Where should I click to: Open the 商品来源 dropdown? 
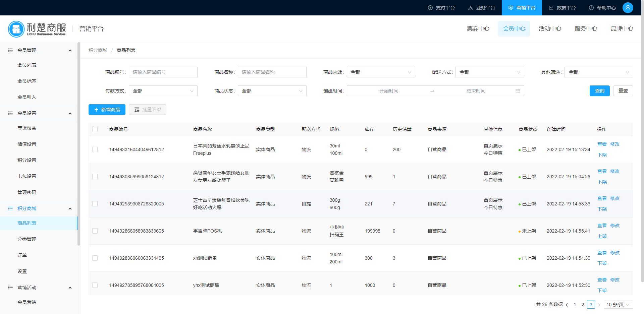[381, 72]
